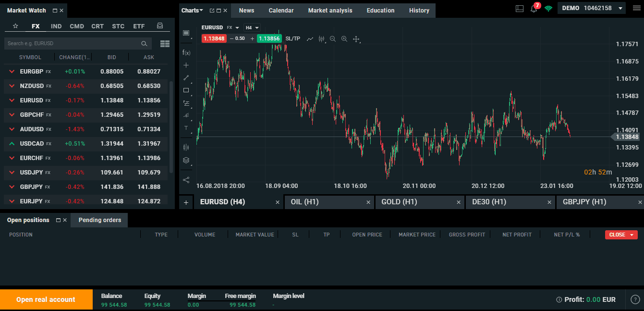
Task: Click the red sell price 1.13848 button
Action: pyautogui.click(x=214, y=38)
